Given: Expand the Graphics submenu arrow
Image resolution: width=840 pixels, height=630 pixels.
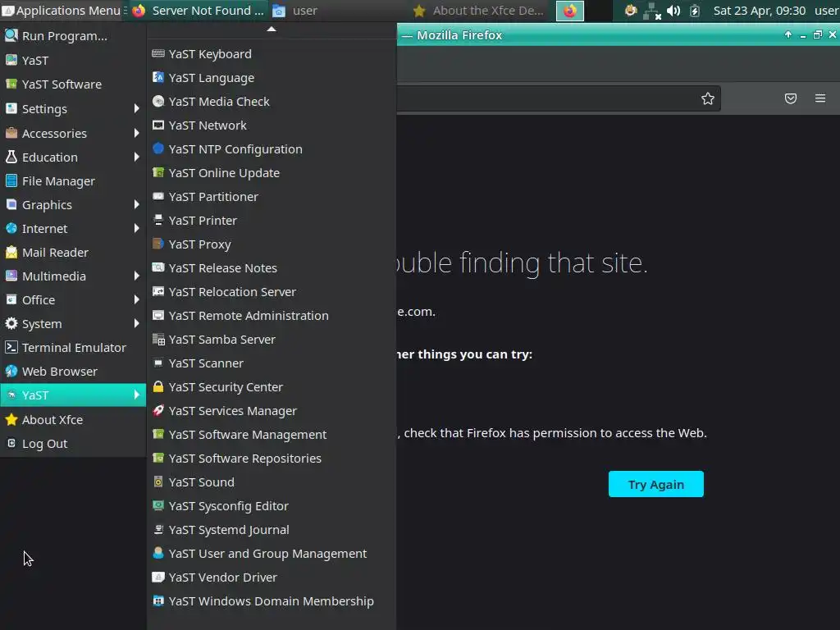Looking at the screenshot, I should pyautogui.click(x=137, y=204).
